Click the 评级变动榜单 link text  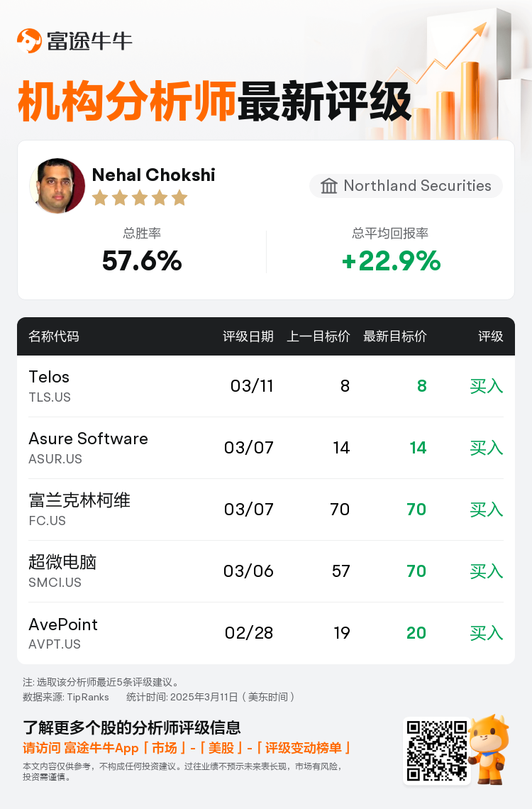[303, 748]
